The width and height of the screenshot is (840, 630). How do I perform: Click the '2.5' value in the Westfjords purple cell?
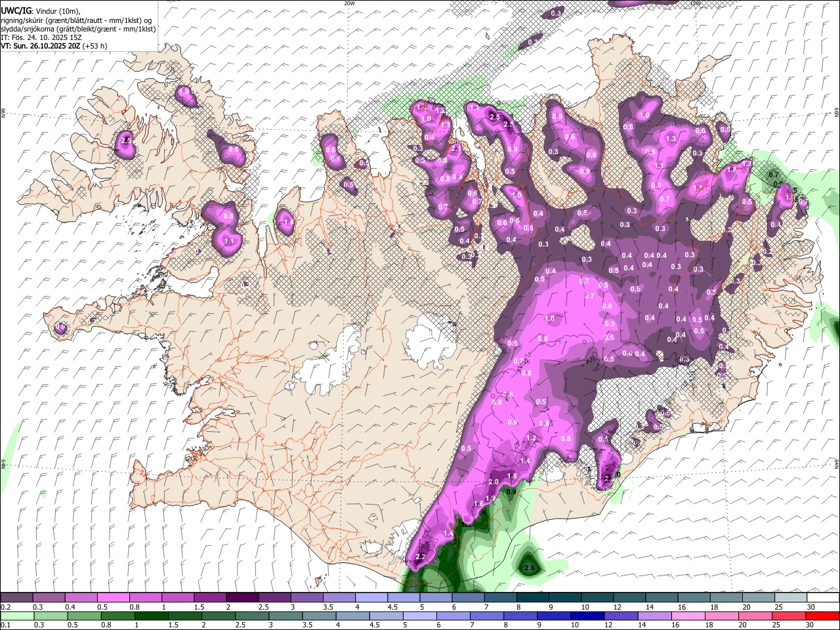point(127,140)
